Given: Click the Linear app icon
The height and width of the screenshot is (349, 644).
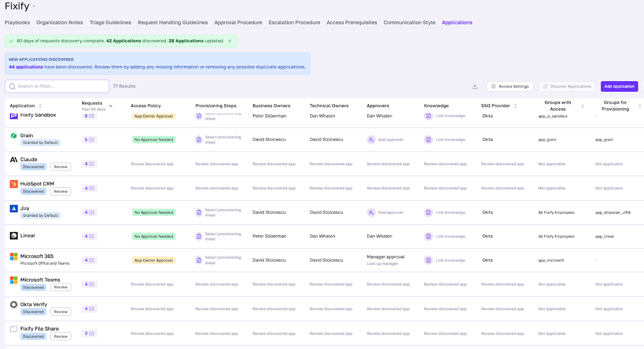Looking at the screenshot, I should [14, 236].
